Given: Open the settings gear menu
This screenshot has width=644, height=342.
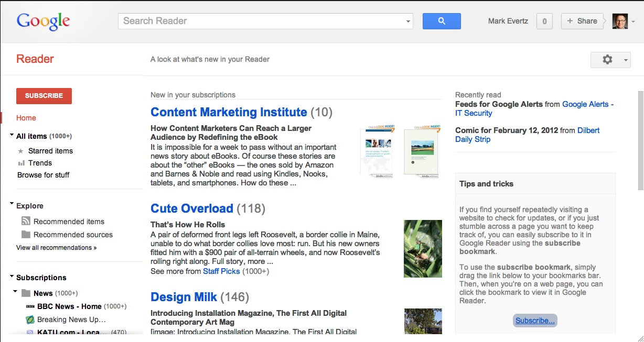Looking at the screenshot, I should click(607, 60).
